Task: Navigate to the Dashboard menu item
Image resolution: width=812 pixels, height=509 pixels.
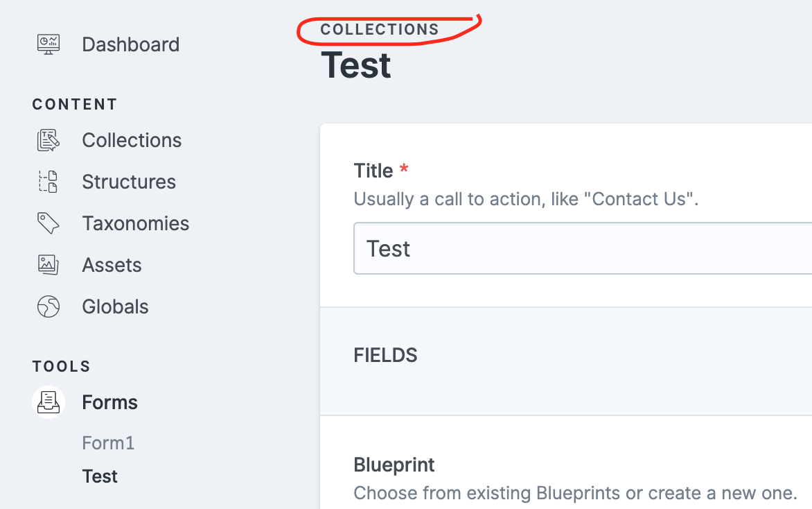Action: 130,44
